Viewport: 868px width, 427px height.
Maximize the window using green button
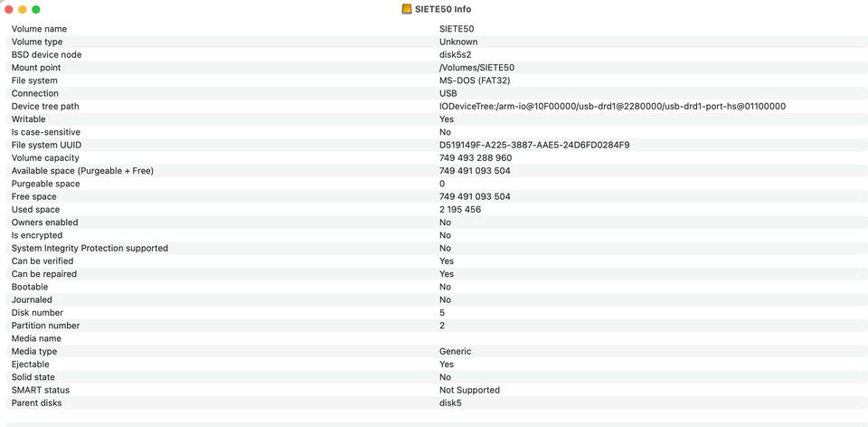tap(36, 9)
